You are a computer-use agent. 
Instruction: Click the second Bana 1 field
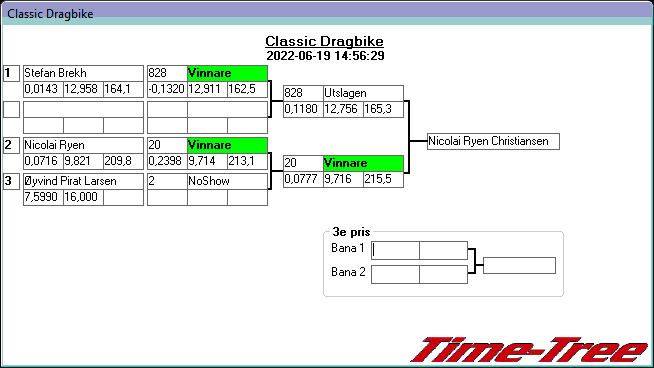[x=443, y=250]
